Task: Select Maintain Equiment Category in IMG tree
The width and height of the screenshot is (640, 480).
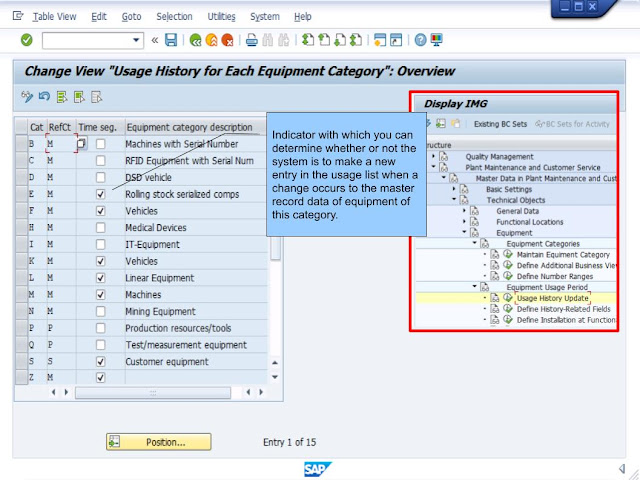Action: pos(563,255)
